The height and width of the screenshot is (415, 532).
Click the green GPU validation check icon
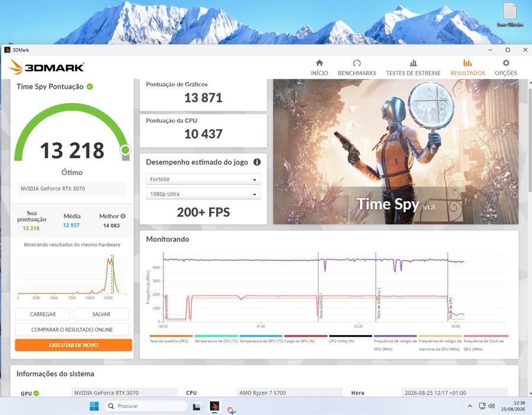(36, 393)
